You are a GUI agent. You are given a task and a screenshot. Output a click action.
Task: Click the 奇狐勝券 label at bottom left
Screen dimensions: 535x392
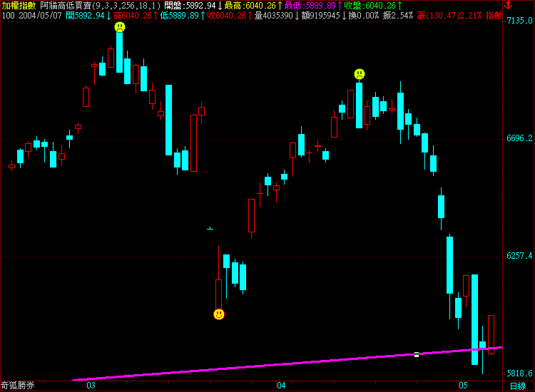[x=18, y=386]
